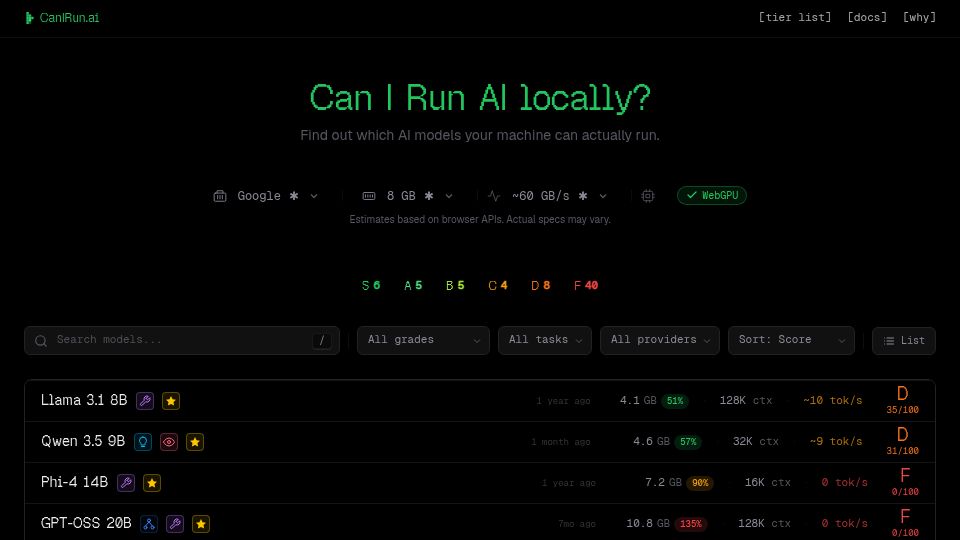The image size is (960, 540).
Task: Click the 90% memory badge on Phi-4 row
Action: point(700,483)
